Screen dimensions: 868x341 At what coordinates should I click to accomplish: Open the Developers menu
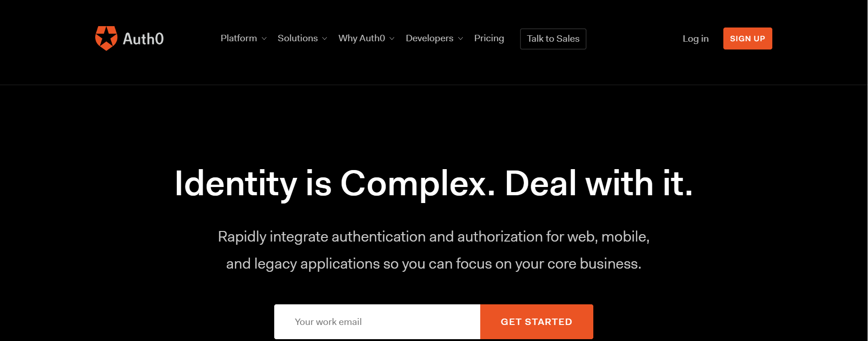tap(429, 38)
